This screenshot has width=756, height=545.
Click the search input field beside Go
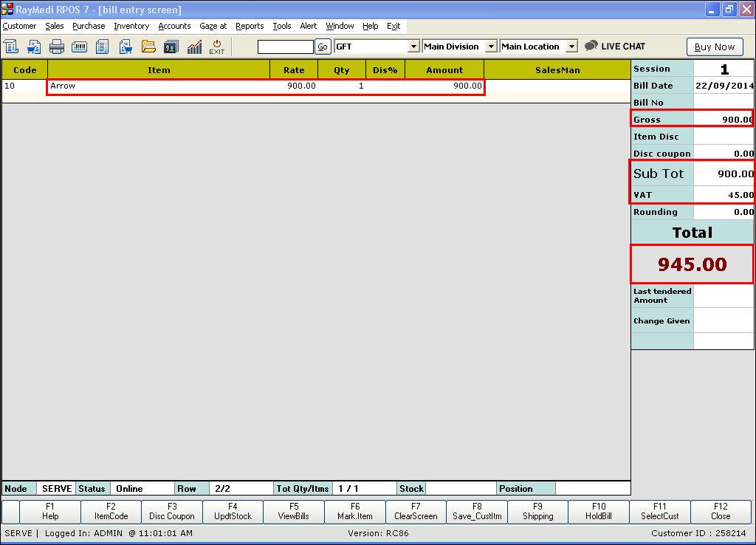pyautogui.click(x=286, y=47)
